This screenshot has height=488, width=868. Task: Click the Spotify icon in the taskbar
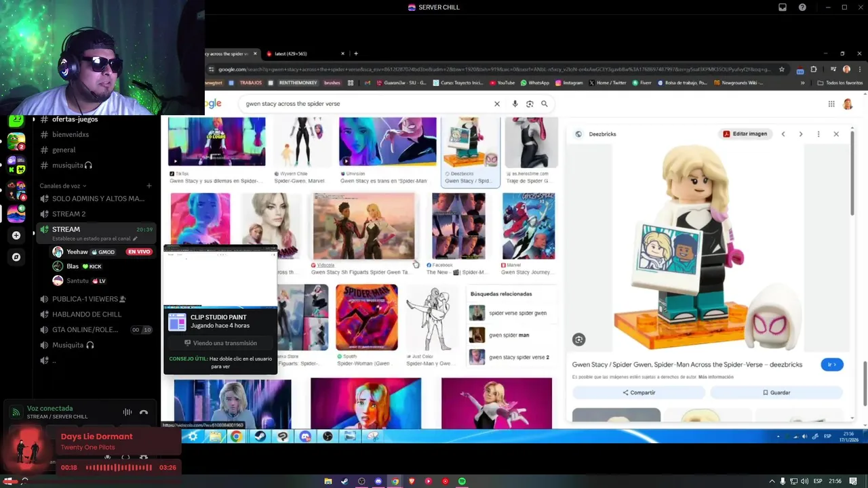(x=462, y=481)
